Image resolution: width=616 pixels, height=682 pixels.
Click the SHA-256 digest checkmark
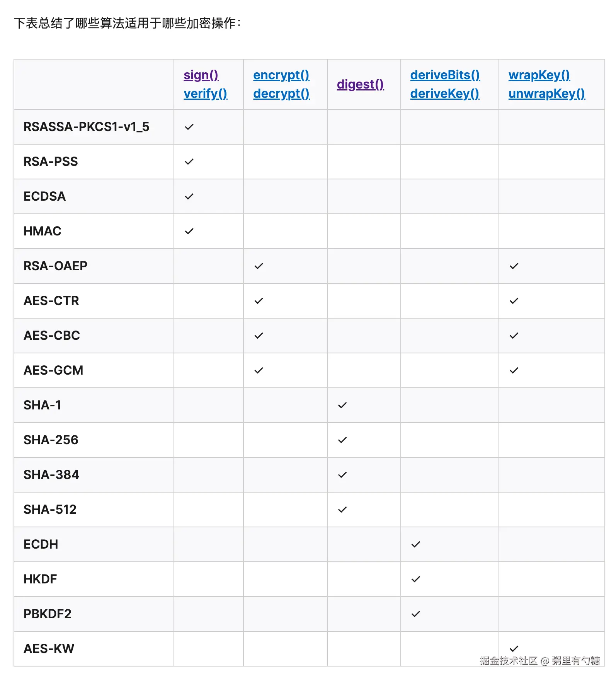pos(342,440)
